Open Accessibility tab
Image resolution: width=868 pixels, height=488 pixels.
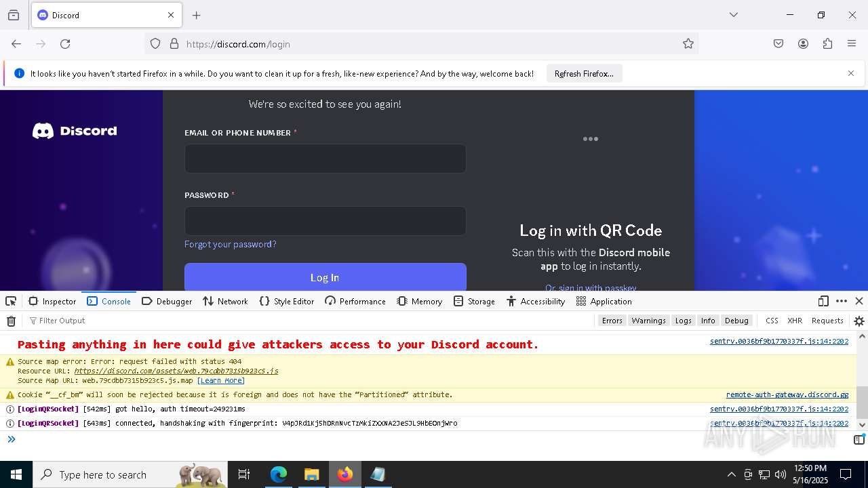click(x=536, y=301)
